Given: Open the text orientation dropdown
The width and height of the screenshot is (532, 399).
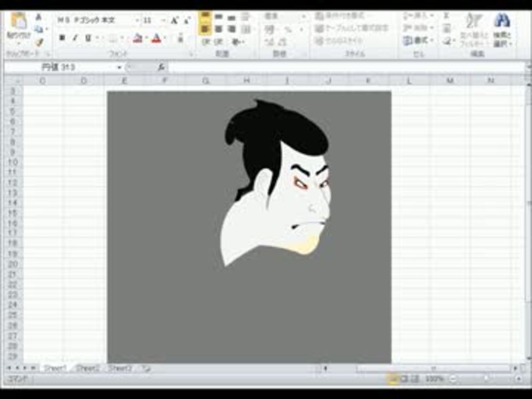Looking at the screenshot, I should [x=238, y=42].
